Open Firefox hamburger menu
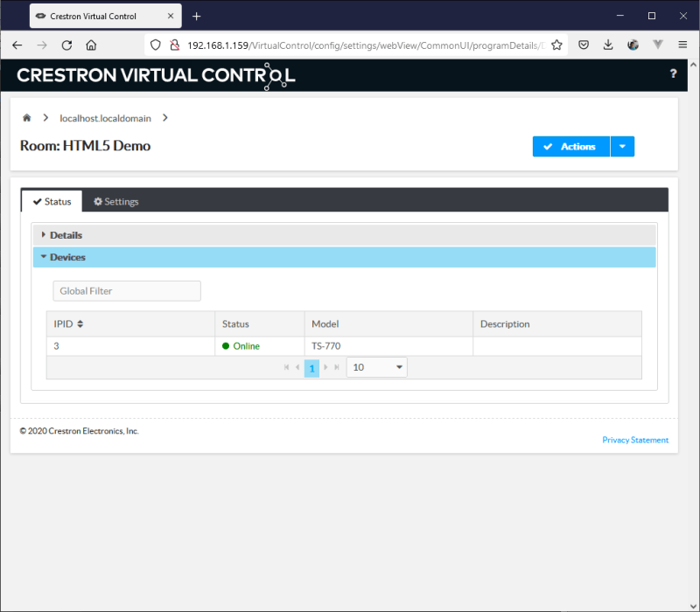Viewport: 700px width, 612px height. 682,45
